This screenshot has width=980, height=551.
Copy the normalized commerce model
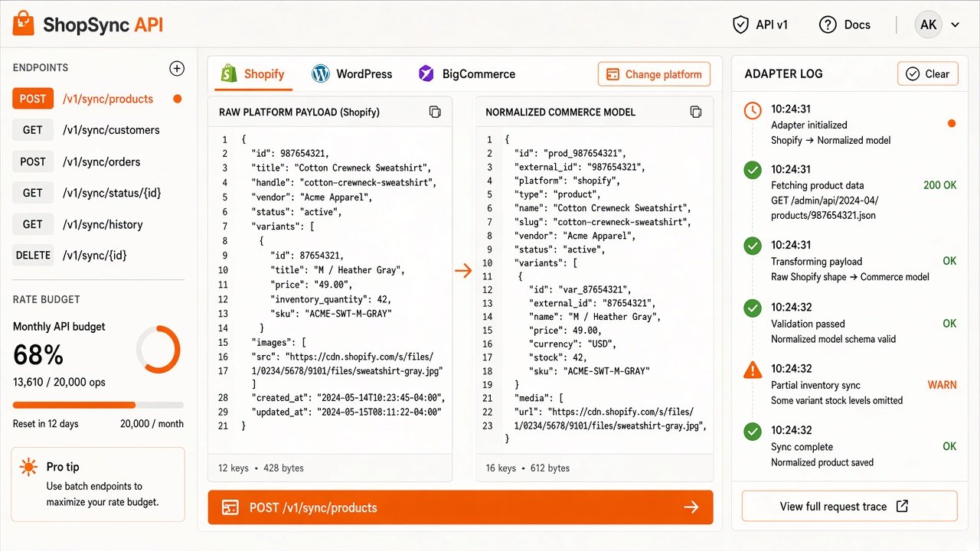click(696, 112)
